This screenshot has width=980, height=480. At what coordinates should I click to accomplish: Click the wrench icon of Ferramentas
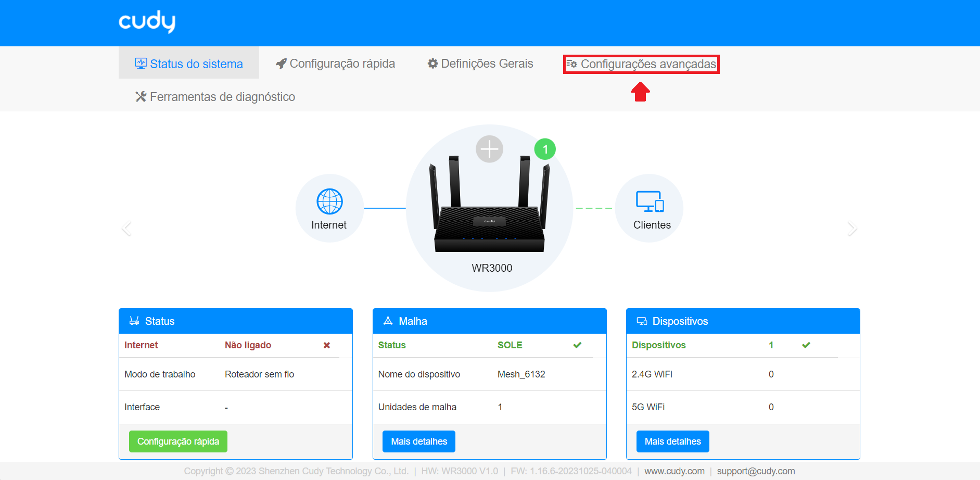141,97
